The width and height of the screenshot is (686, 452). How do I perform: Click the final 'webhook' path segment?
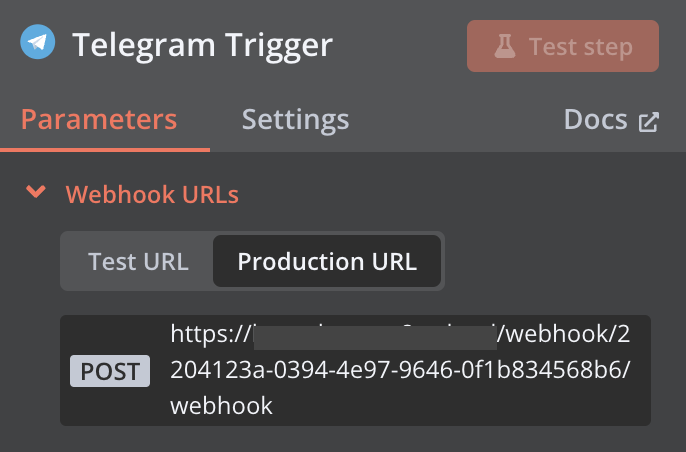tap(221, 406)
